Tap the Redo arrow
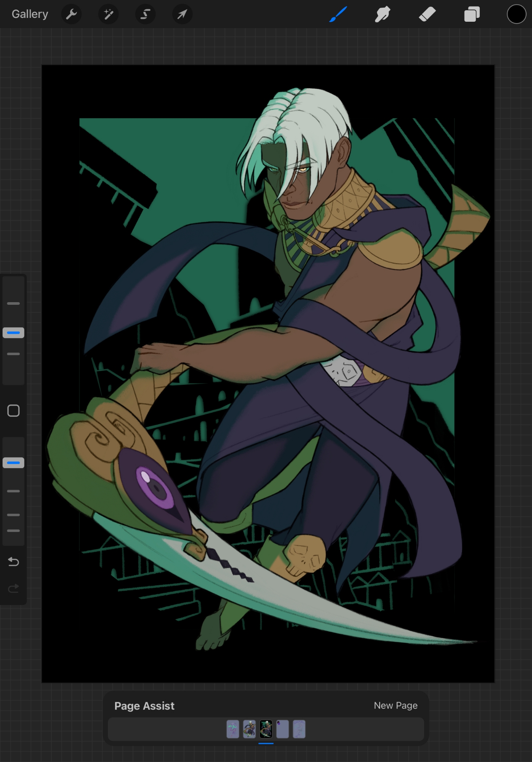 click(x=13, y=589)
